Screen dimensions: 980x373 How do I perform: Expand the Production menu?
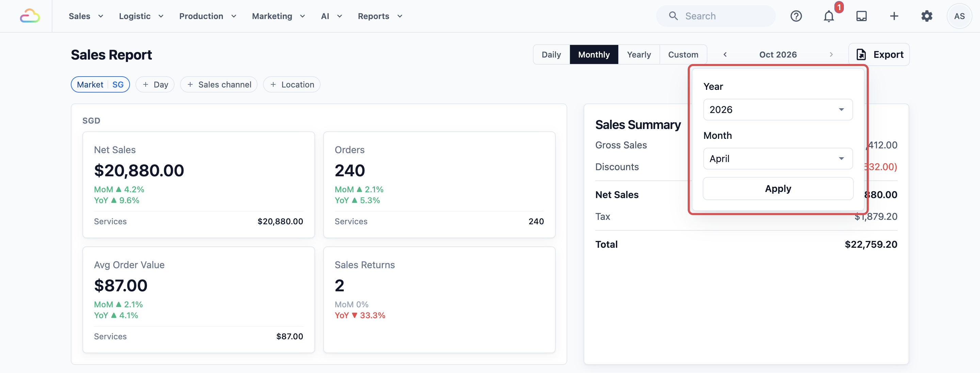click(208, 16)
